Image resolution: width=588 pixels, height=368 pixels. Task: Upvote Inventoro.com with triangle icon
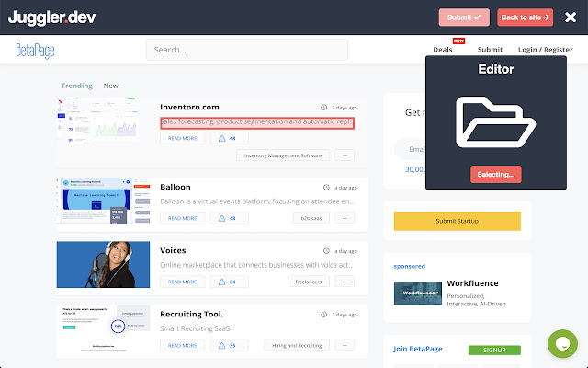point(221,138)
